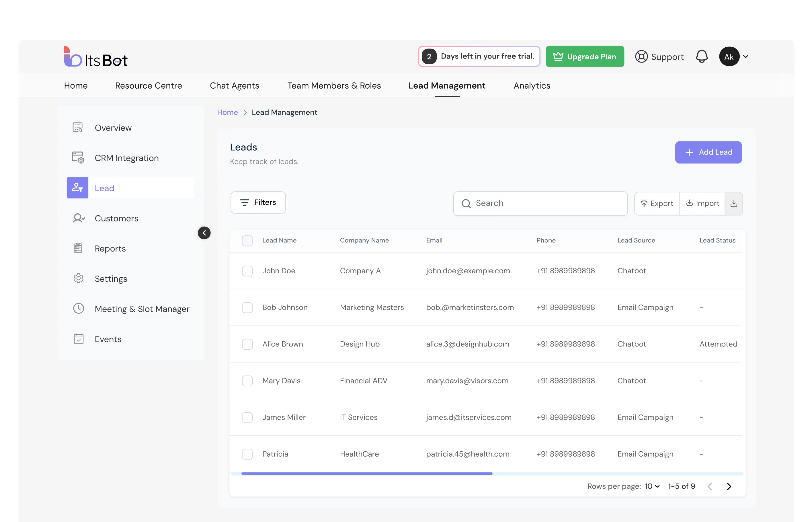
Task: Open the Reports sidebar item
Action: coord(131,248)
